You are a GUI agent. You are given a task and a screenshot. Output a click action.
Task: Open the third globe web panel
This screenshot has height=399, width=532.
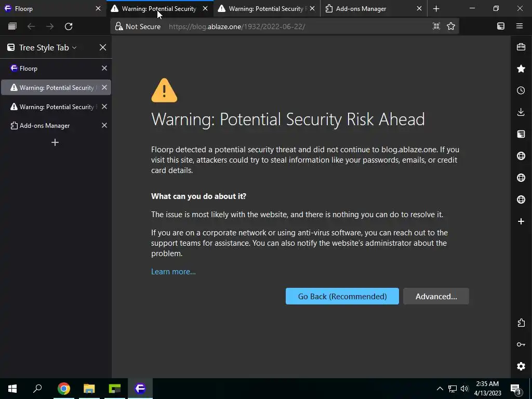pos(521,199)
